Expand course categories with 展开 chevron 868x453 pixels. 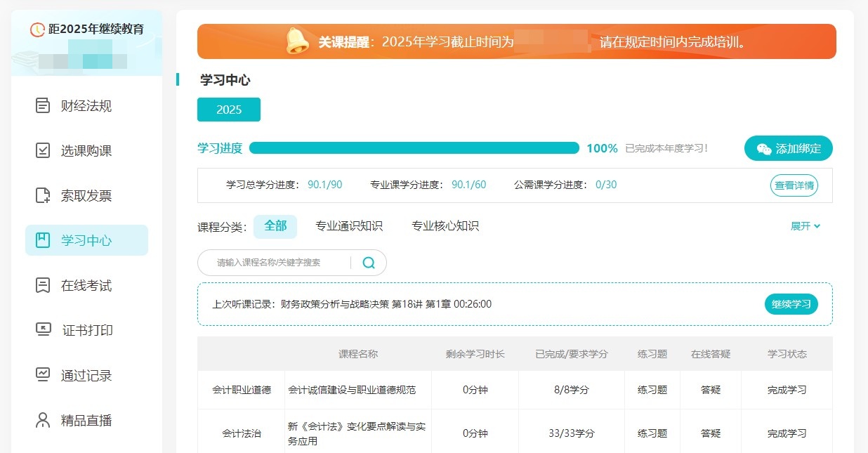pyautogui.click(x=805, y=226)
